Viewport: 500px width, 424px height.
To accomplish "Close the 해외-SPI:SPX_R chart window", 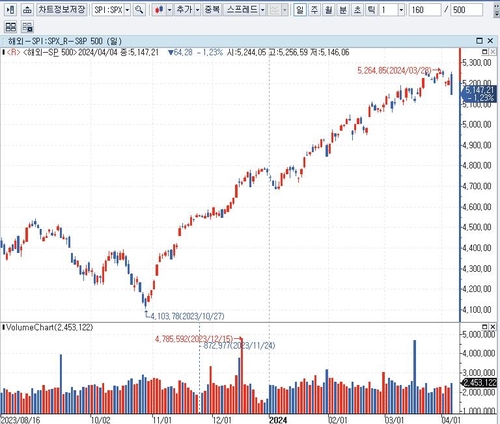I will pyautogui.click(x=490, y=41).
